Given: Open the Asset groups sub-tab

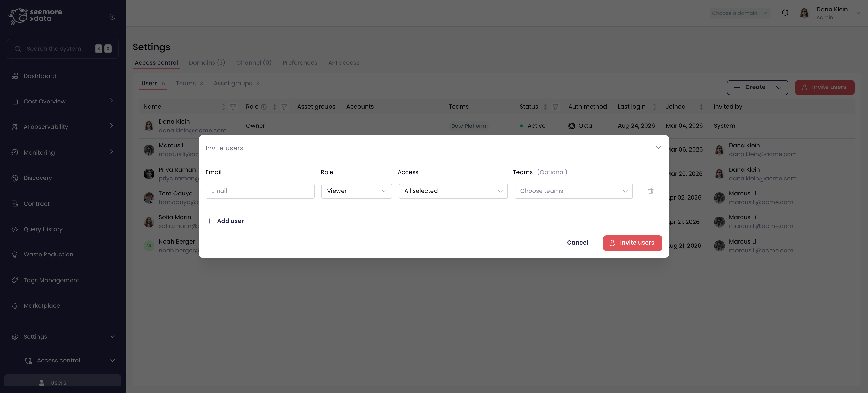Looking at the screenshot, I should click(236, 83).
